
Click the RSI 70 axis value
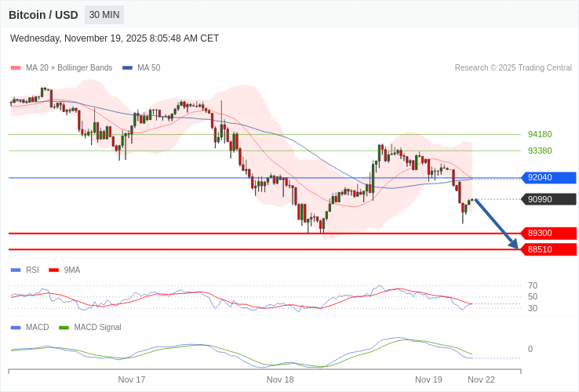point(533,285)
